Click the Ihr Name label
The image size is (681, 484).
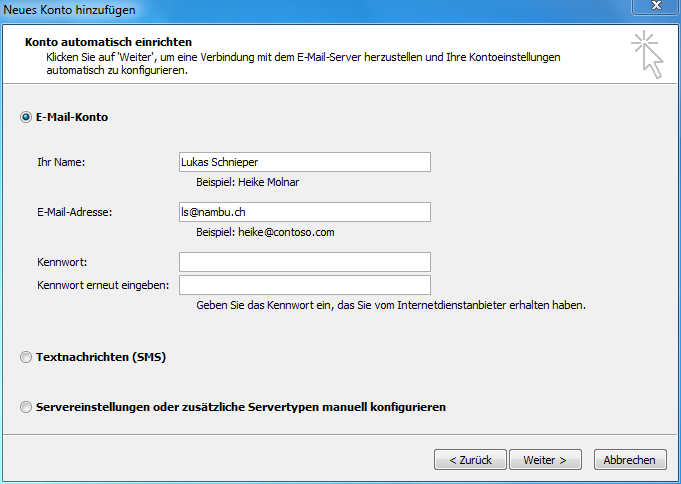61,162
